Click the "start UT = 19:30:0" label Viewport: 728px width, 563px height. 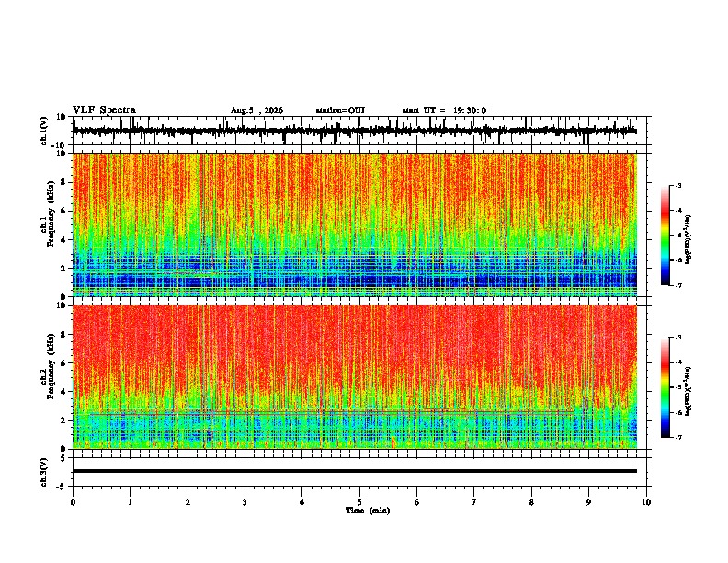pyautogui.click(x=444, y=110)
